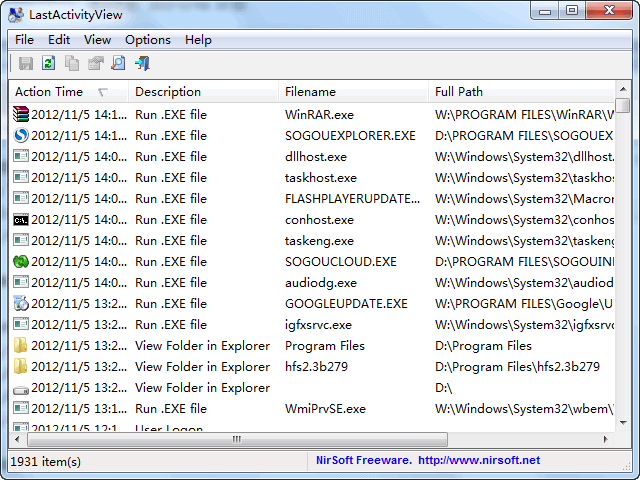Click the taskeng.exe row icon

click(21, 240)
